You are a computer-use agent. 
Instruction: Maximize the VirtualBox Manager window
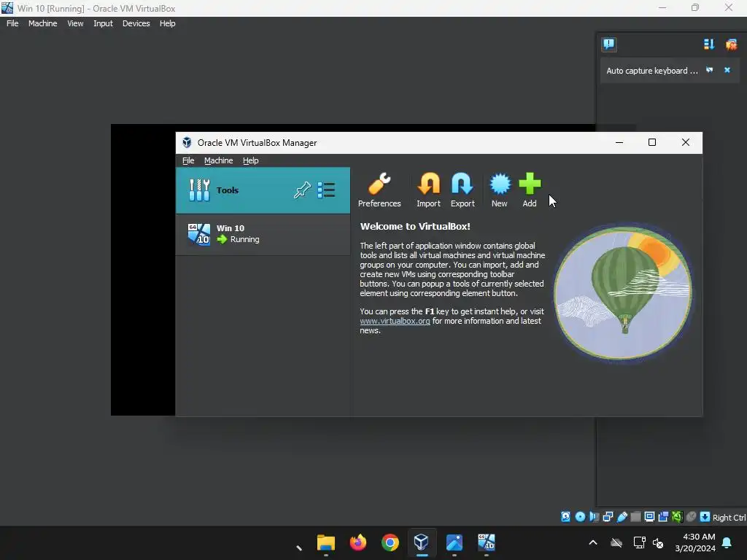[x=651, y=142]
